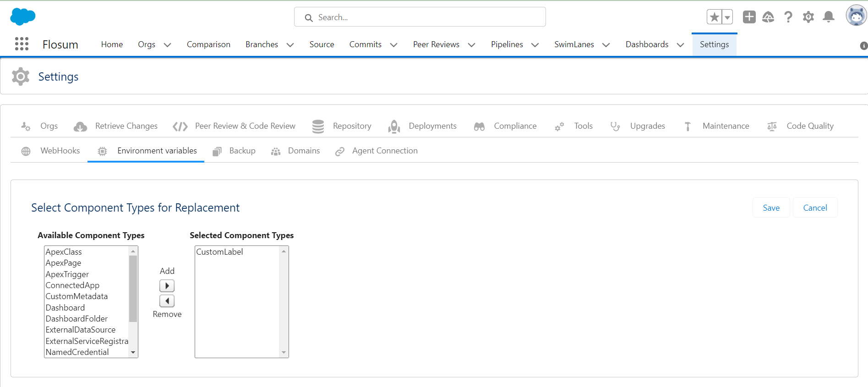Expand the Branches nav dropdown chevron

(x=290, y=45)
